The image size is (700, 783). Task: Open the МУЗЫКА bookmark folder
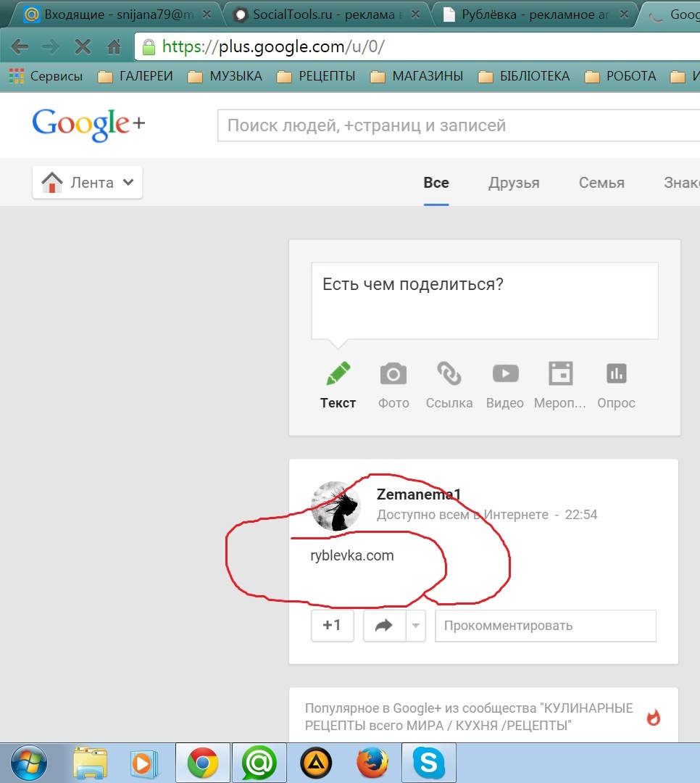click(225, 76)
